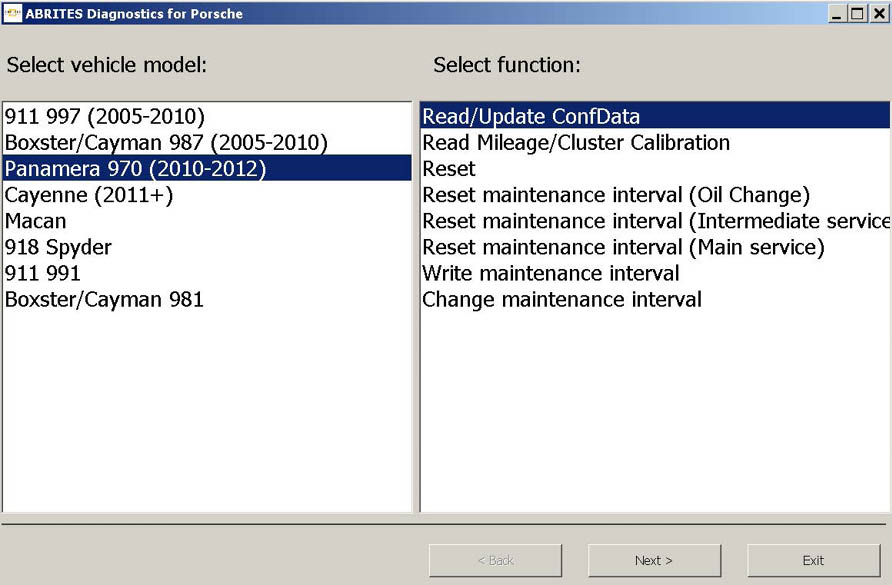Select Change maintenance interval function
The image size is (892, 585).
click(562, 299)
